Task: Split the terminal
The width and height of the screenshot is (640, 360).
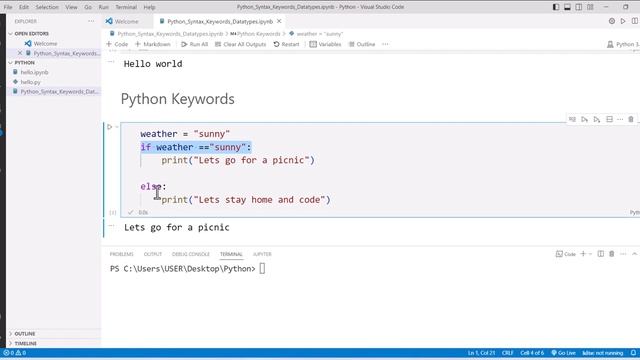Action: click(601, 254)
